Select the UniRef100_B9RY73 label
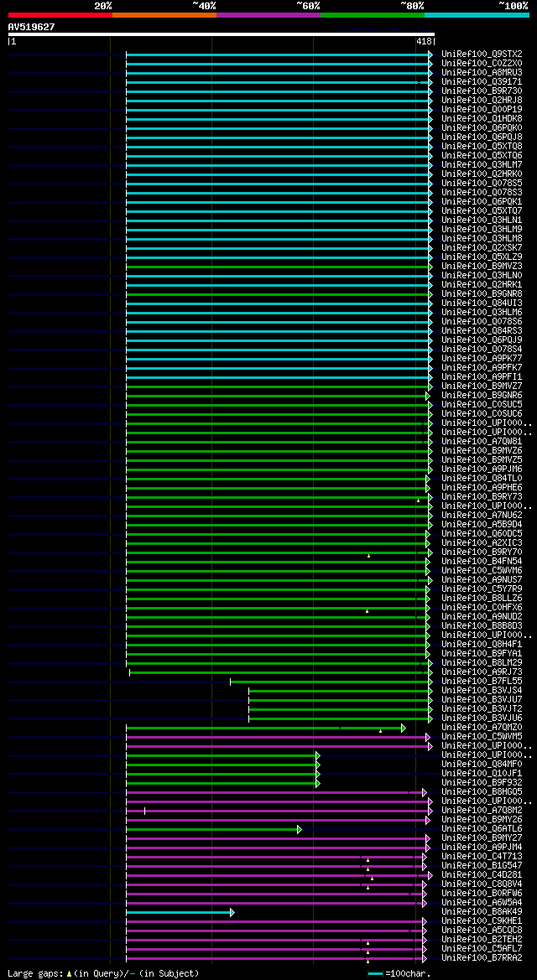 coord(482,497)
